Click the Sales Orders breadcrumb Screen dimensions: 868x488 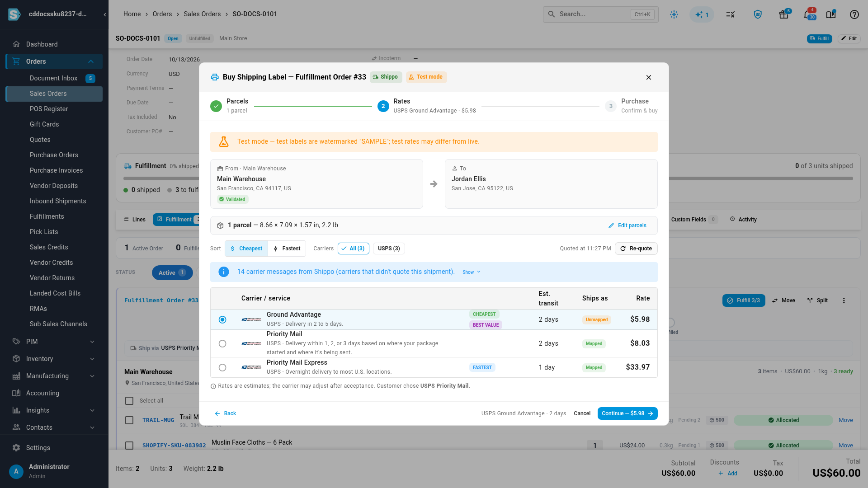coord(202,14)
